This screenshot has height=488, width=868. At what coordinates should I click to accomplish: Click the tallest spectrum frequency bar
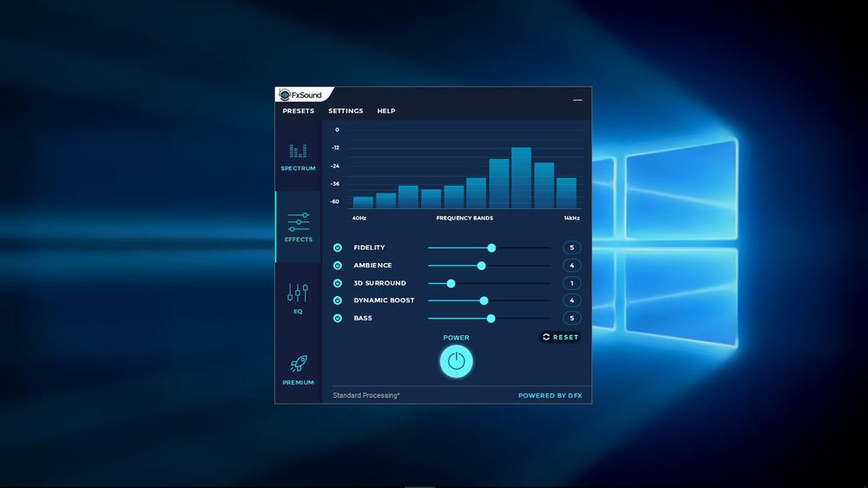tap(522, 178)
